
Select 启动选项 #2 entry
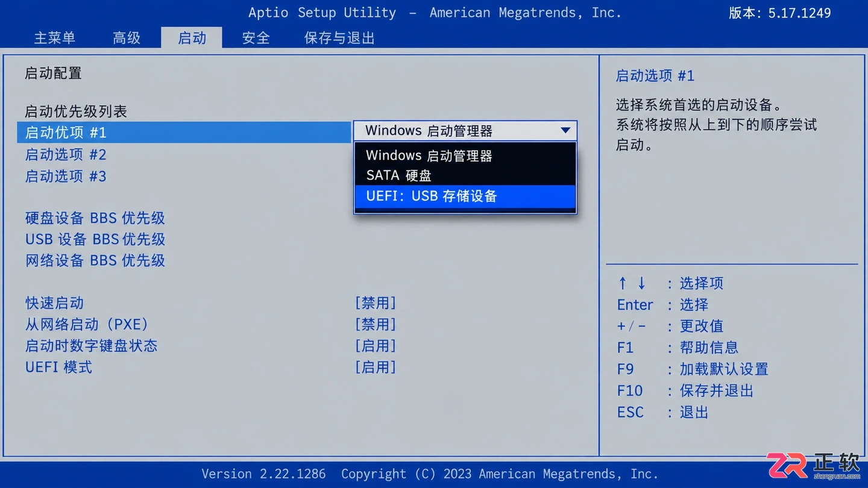click(66, 155)
